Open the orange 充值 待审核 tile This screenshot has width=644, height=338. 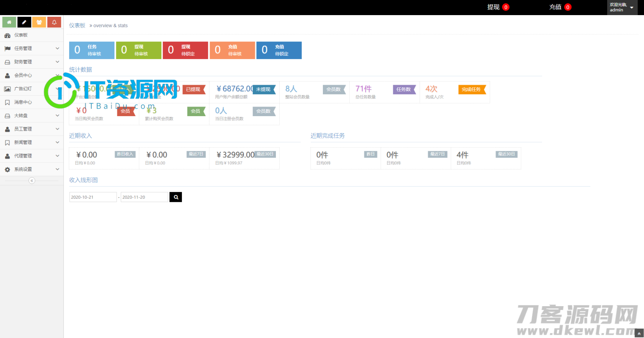(232, 50)
